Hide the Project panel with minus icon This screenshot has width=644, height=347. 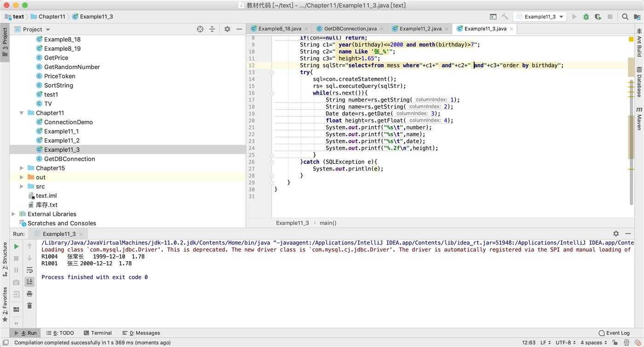click(239, 29)
